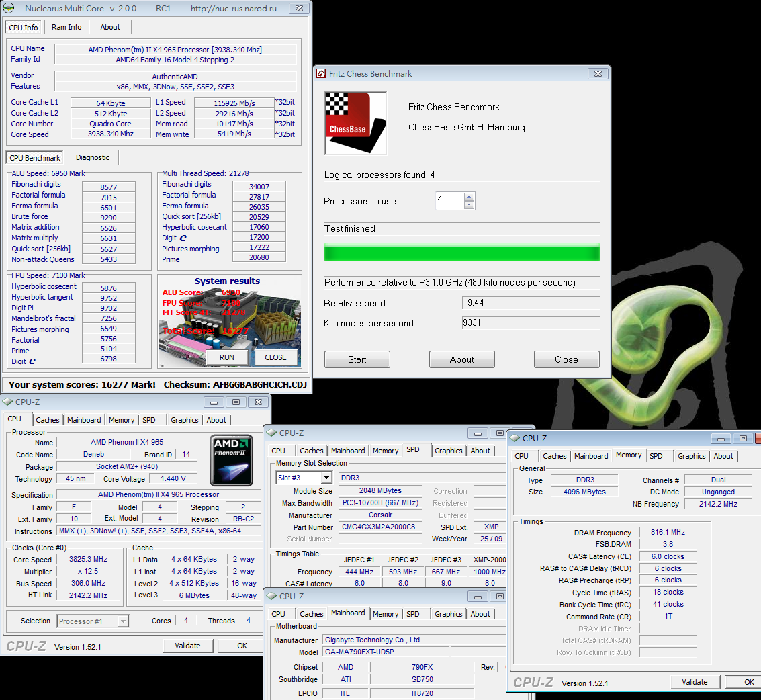The height and width of the screenshot is (700, 761).
Task: Click the Nuclearus app icon in title bar
Action: [9, 9]
